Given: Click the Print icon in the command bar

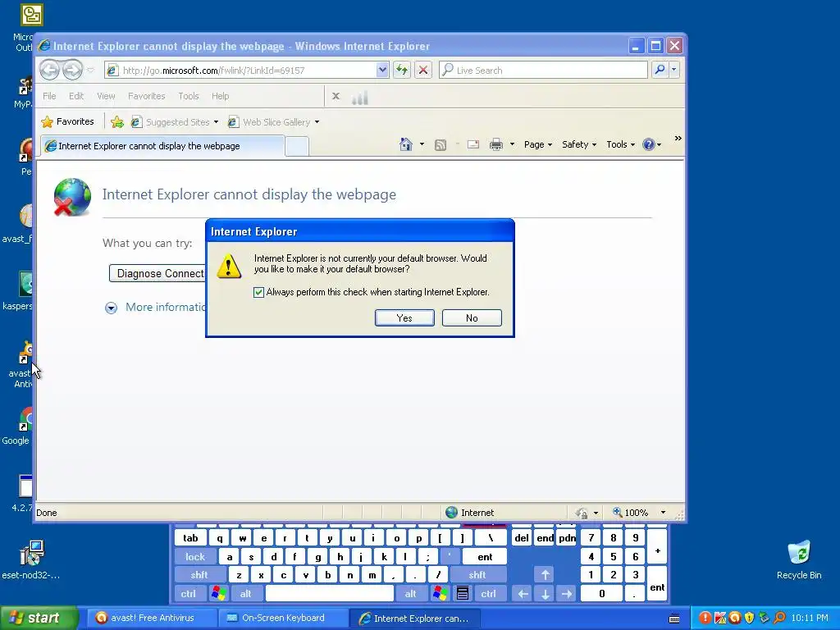Looking at the screenshot, I should pos(496,144).
